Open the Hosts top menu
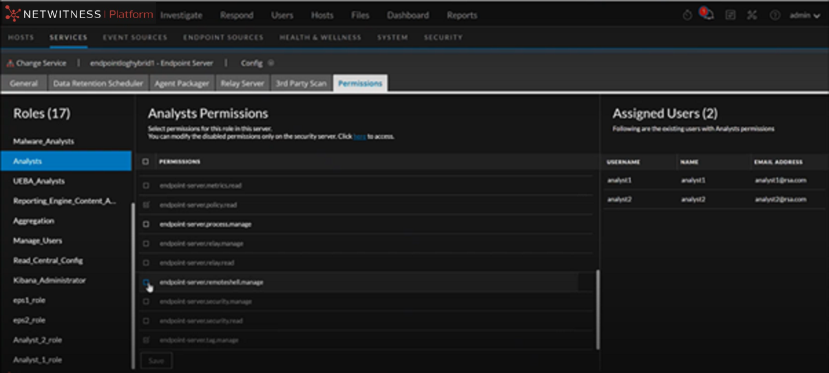Image resolution: width=829 pixels, height=373 pixels. tap(322, 15)
